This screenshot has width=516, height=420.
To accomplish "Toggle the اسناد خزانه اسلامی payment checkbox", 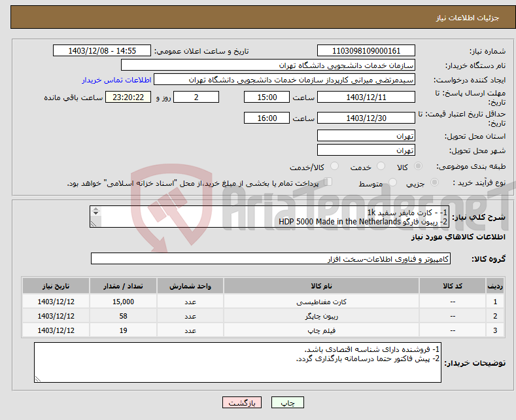I will pos(328,182).
